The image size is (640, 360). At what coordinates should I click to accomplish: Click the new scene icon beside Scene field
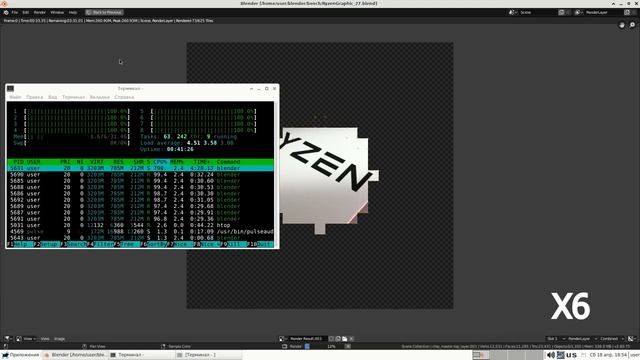click(562, 12)
